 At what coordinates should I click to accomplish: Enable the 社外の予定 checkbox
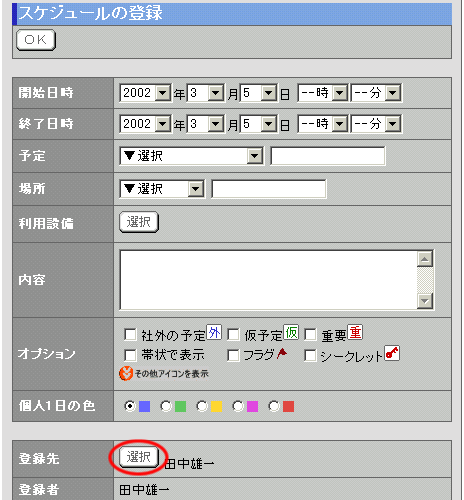[130, 334]
